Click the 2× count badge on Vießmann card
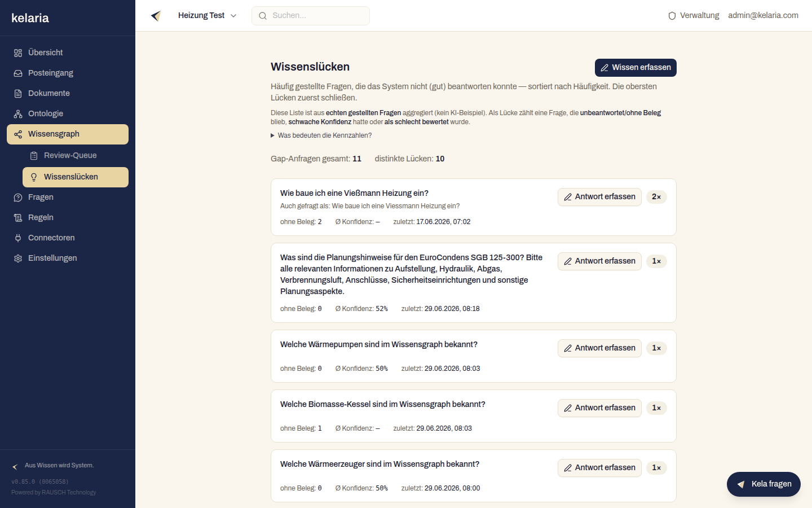 656,197
